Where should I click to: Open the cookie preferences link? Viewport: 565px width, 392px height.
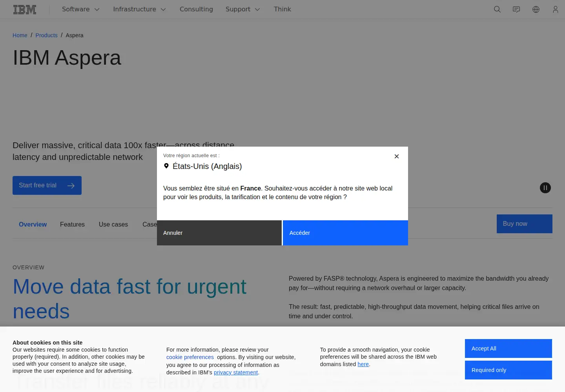click(x=190, y=357)
